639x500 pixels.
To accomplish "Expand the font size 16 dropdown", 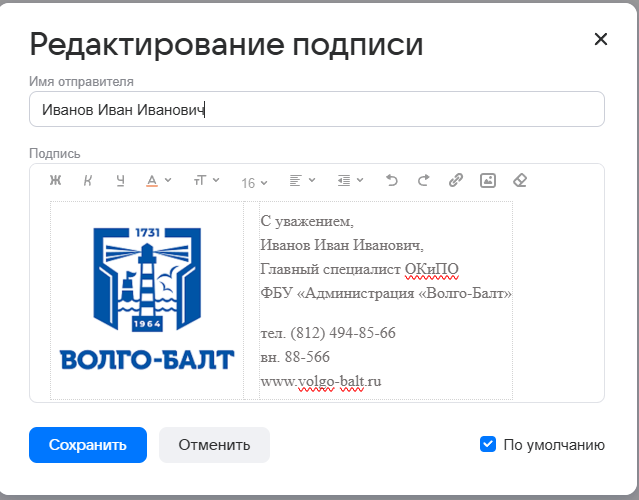I will pos(255,182).
